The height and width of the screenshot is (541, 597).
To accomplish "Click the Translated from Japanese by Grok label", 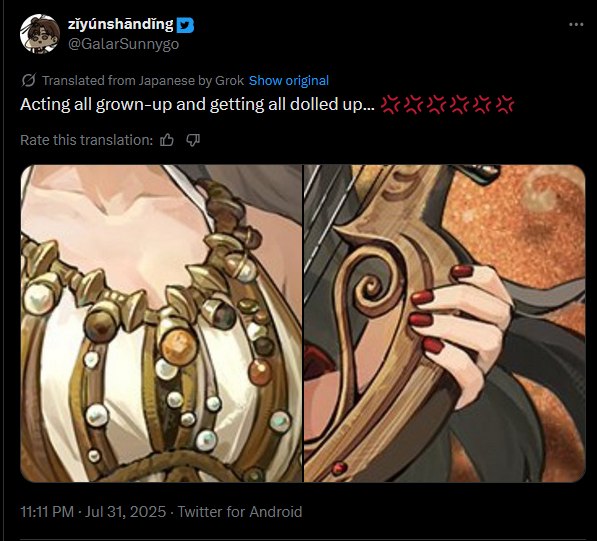I will [143, 80].
